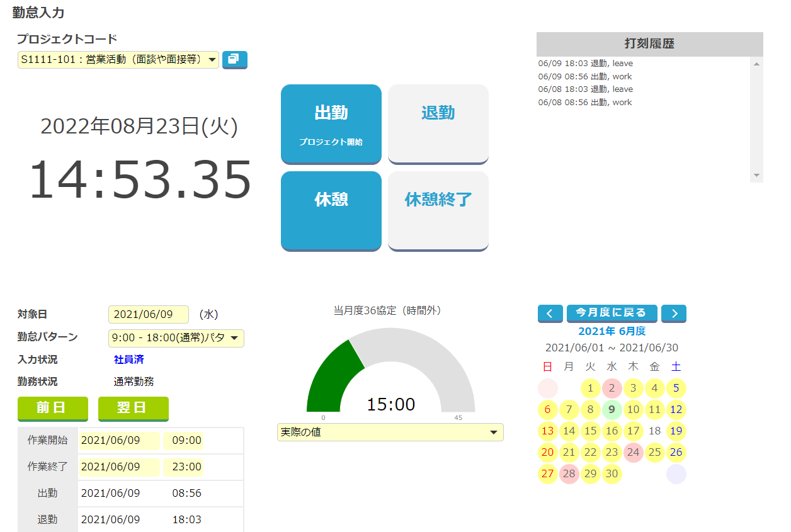Select calendar day 28

[569, 474]
